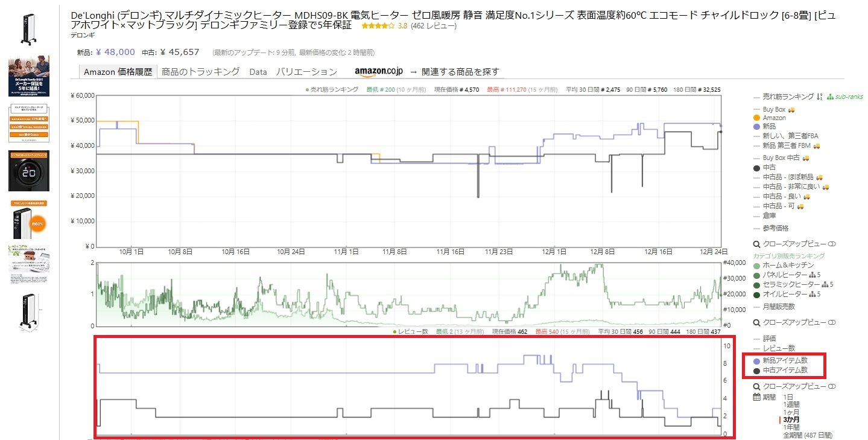Toggle 新しい、第三者FBA series
868x440 pixels.
coord(786,136)
